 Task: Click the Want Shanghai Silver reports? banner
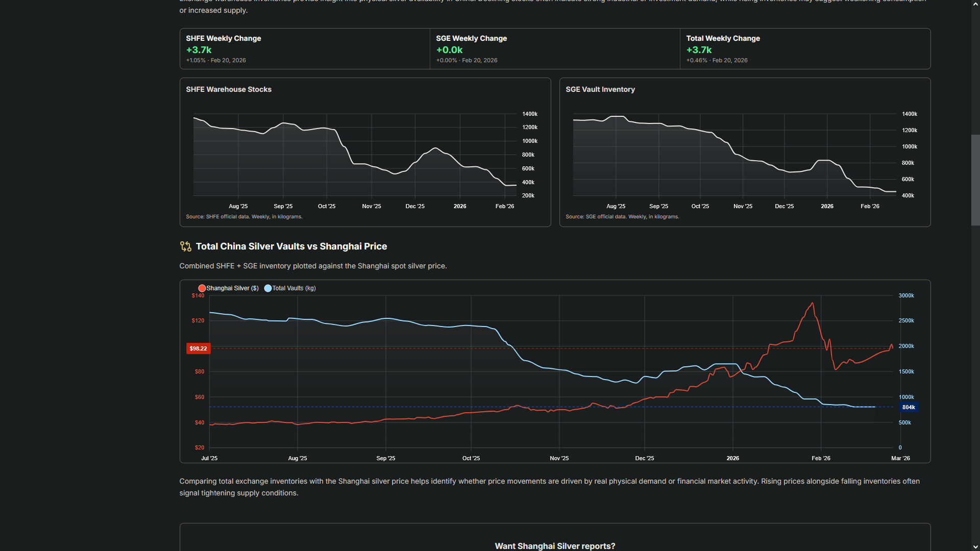tap(555, 545)
